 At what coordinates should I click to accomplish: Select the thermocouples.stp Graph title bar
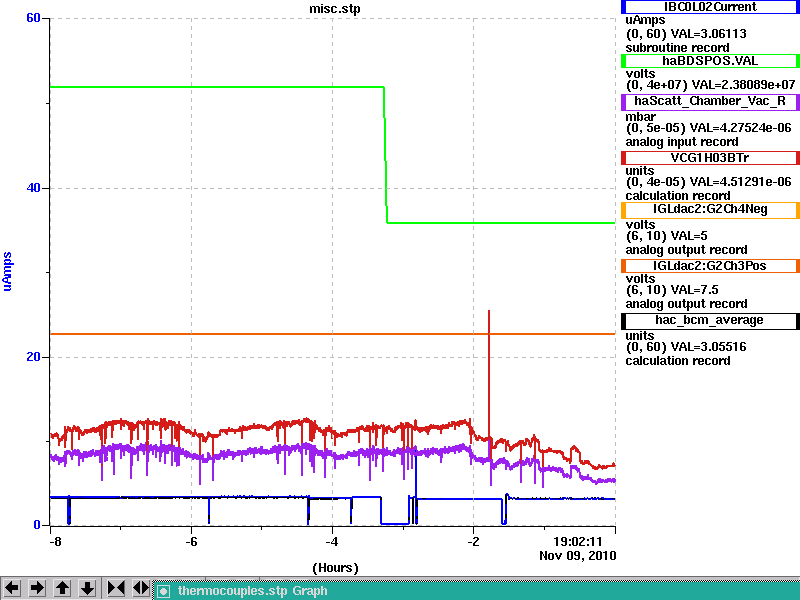(x=477, y=591)
